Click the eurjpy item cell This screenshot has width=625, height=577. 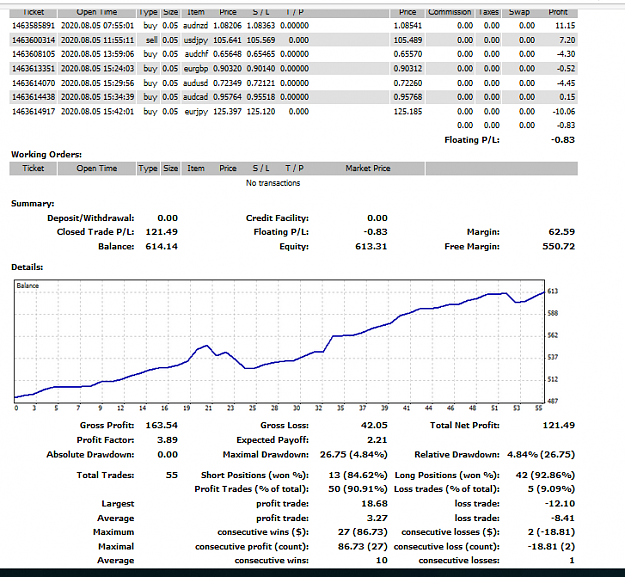pos(196,112)
